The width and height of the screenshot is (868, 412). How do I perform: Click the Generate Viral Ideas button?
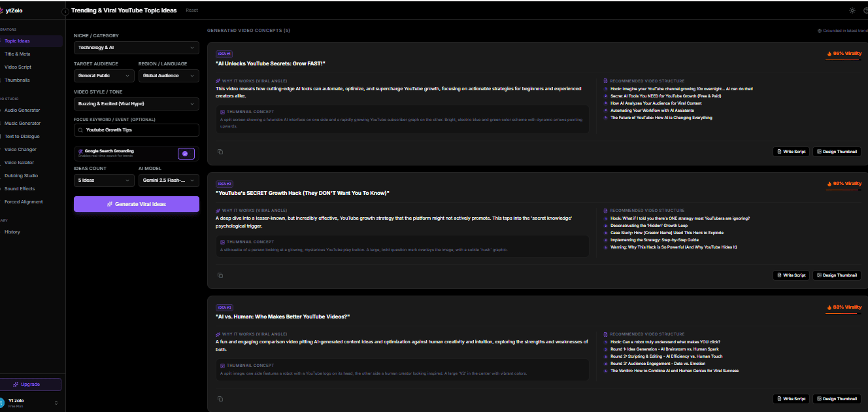[x=137, y=204]
